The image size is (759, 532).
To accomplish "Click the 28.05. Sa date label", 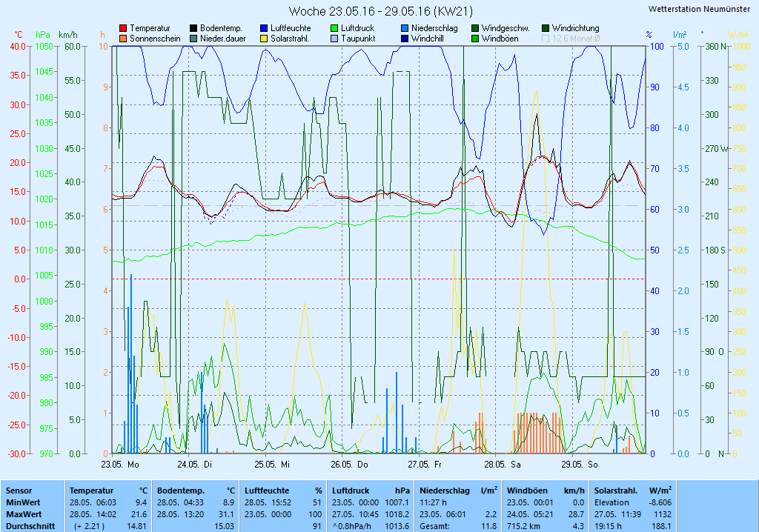I will click(x=503, y=465).
